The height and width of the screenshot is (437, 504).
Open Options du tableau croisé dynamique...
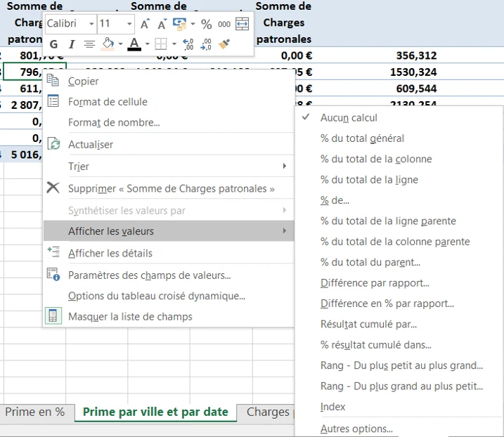(x=169, y=296)
